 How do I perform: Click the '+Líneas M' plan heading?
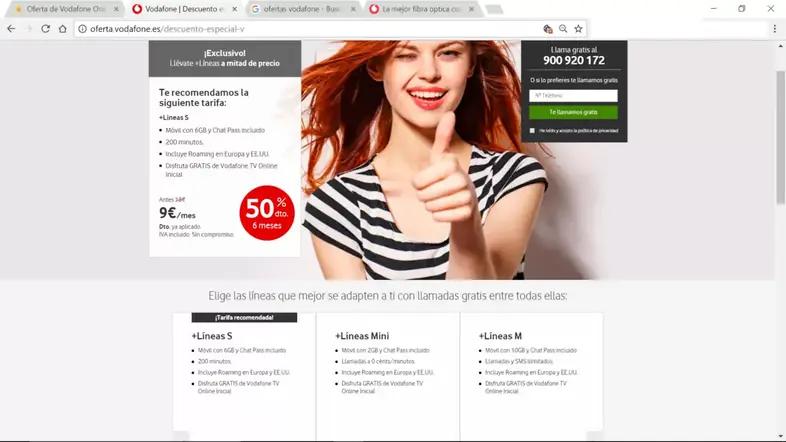(500, 336)
